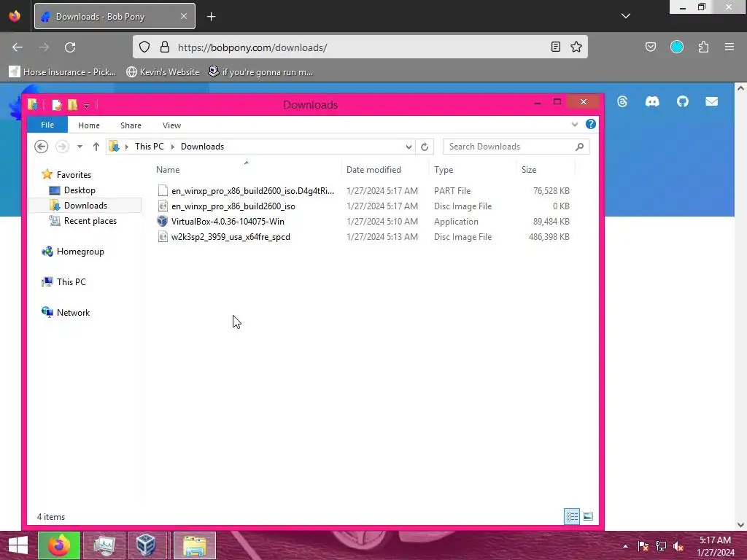Click the File Explorer taskbar icon

tap(195, 545)
